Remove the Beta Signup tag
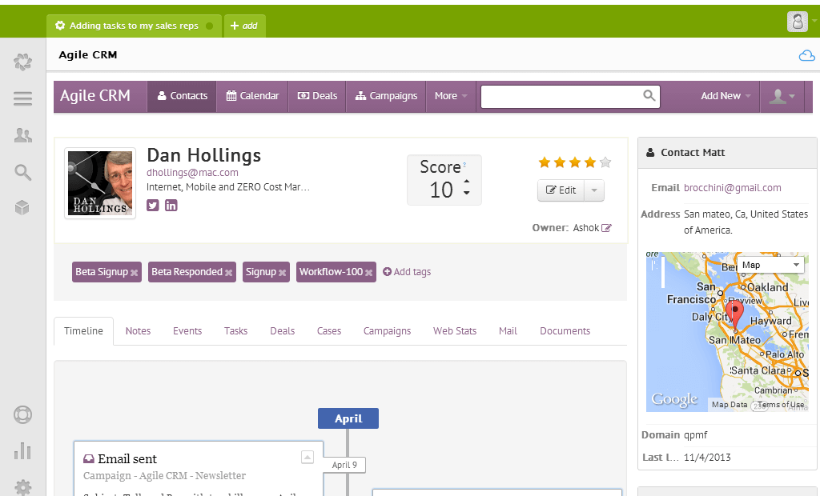The height and width of the screenshot is (504, 820). click(135, 273)
